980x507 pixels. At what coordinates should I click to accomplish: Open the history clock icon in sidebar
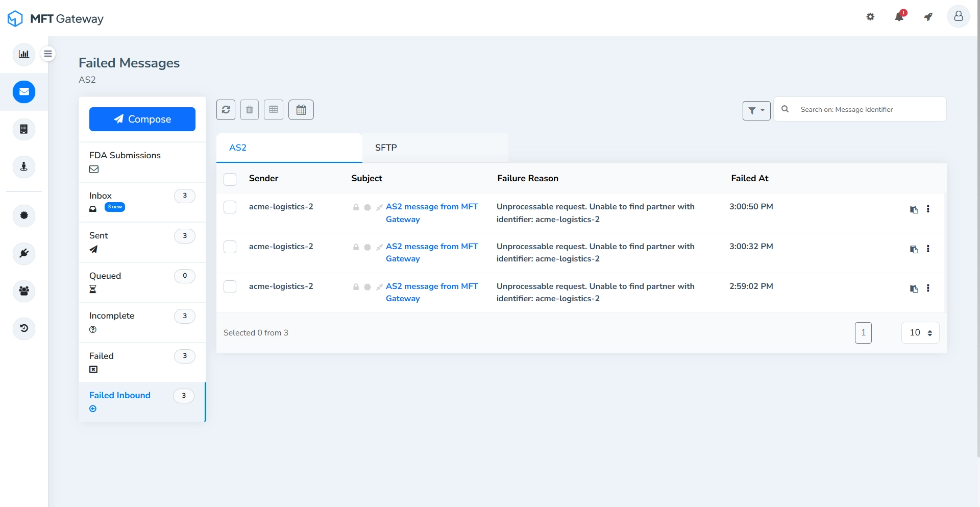coord(24,328)
